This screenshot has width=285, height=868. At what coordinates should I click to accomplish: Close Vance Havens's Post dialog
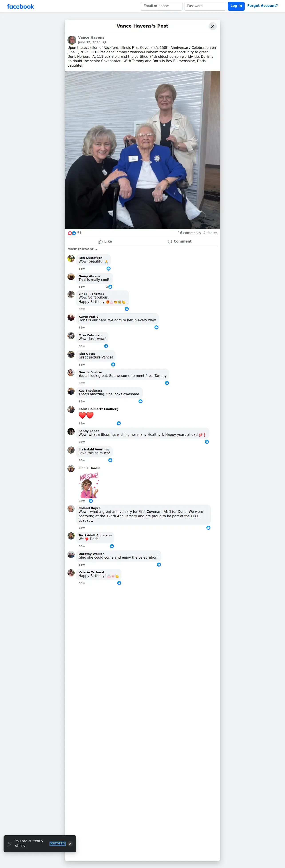(x=213, y=26)
